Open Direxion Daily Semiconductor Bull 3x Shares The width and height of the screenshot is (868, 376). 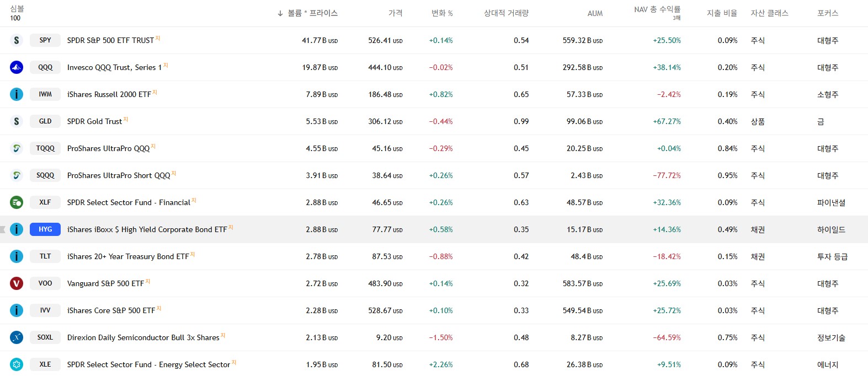(x=143, y=337)
